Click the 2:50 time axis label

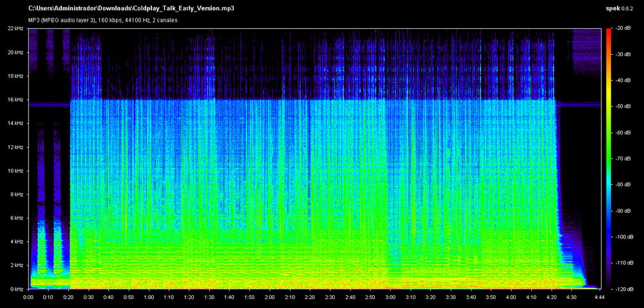371,296
